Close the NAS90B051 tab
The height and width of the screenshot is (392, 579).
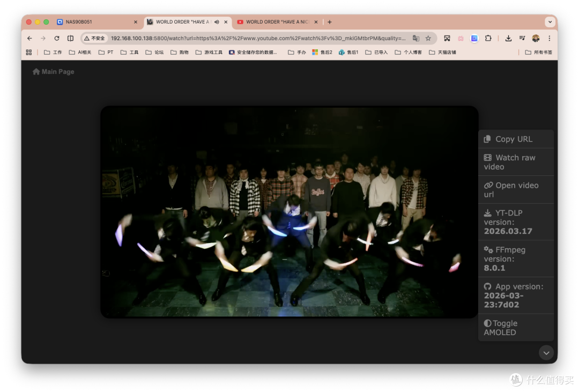click(x=136, y=22)
